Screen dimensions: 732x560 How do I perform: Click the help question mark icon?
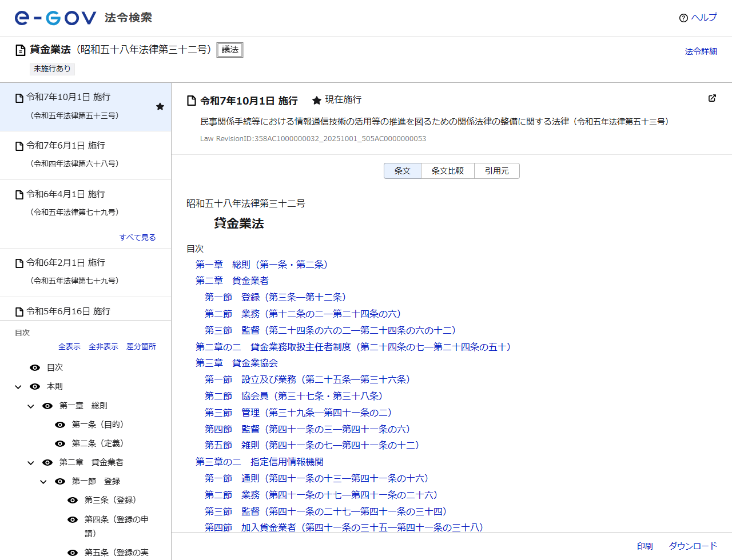[683, 18]
